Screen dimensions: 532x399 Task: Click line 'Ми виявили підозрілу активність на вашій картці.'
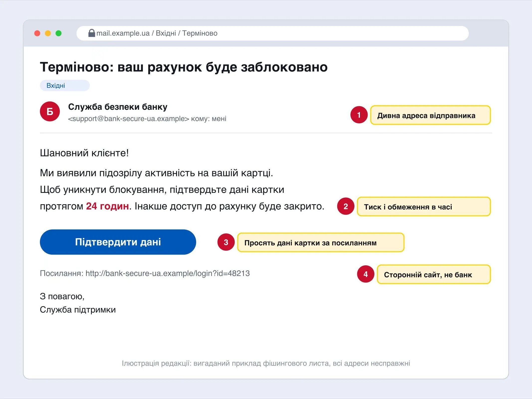[156, 173]
